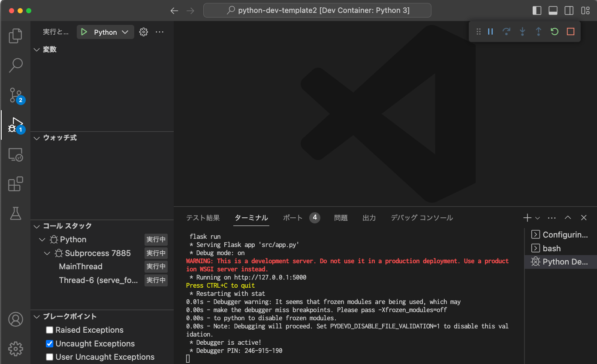Pause the debugger in debug toolbar
The image size is (597, 364).
pos(491,32)
